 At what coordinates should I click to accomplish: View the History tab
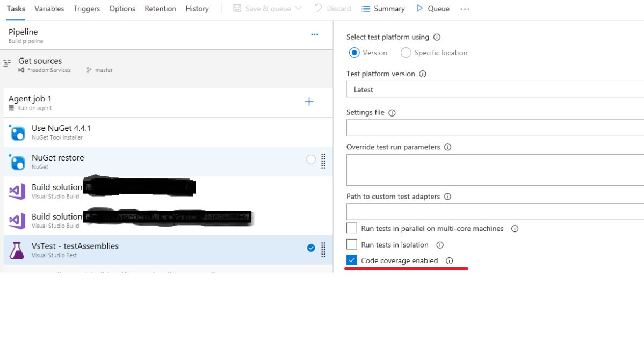click(x=197, y=9)
